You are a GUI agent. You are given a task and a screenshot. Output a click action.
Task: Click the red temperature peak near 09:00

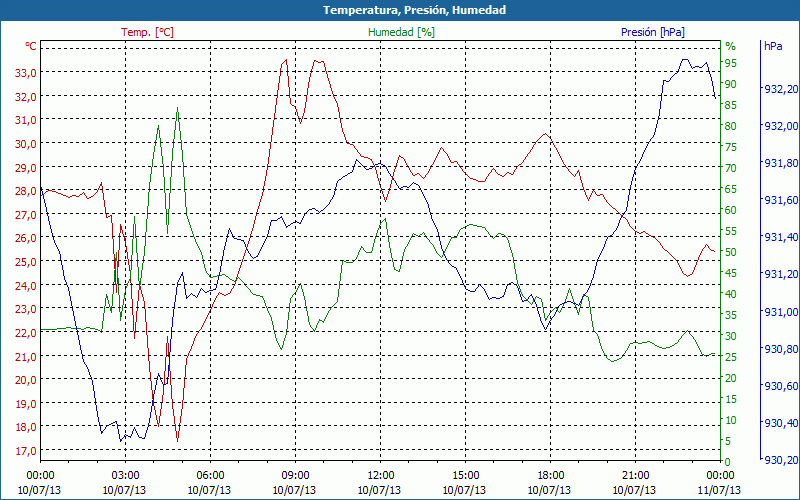pos(286,60)
